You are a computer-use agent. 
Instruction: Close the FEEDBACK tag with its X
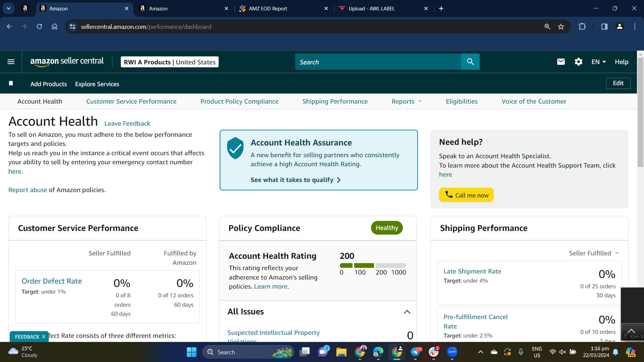click(x=44, y=337)
